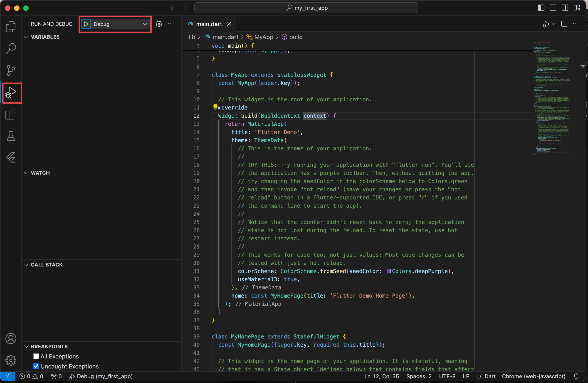This screenshot has height=383, width=588.
Task: Change file encoding UTF-8
Action: [x=447, y=376]
